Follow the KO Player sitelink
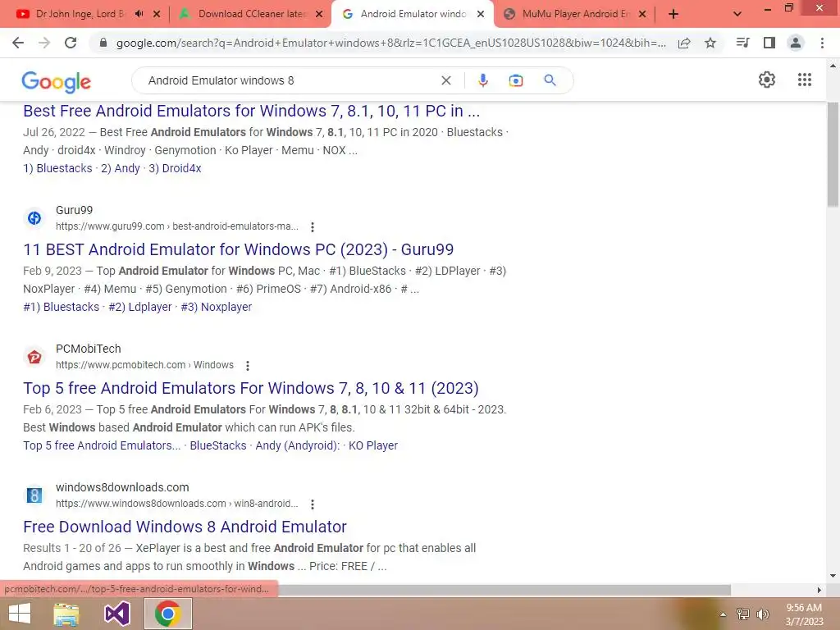 (373, 445)
